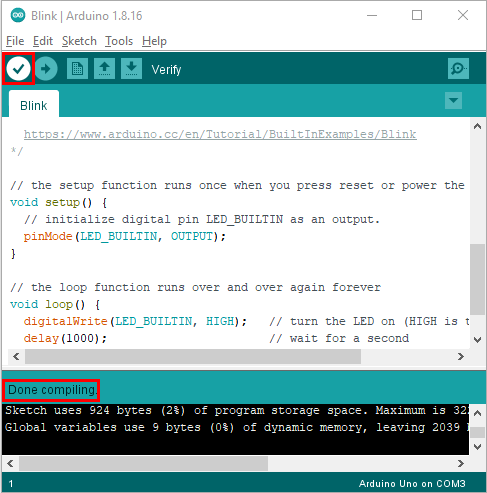Click the Verify checkmark button

18,69
